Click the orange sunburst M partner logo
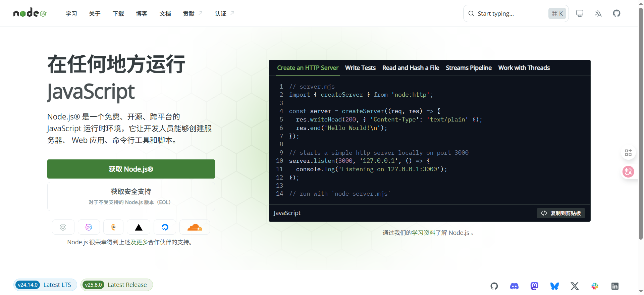Image resolution: width=644 pixels, height=295 pixels. (x=113, y=227)
